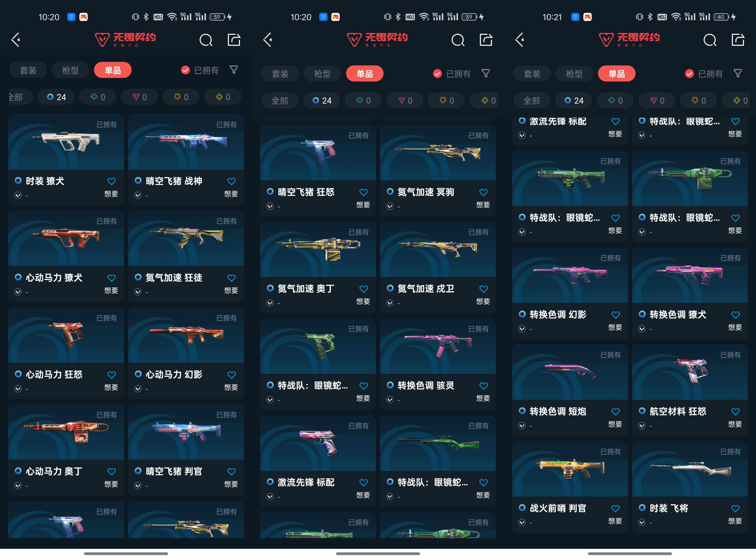
Task: Expand dropdown under 心动马力 獠犬
Action: 18,292
